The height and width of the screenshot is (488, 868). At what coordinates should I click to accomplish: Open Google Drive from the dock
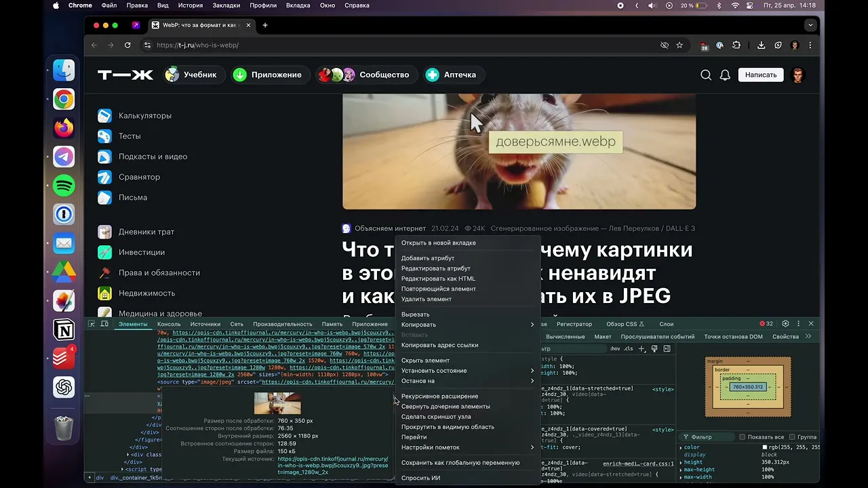64,272
